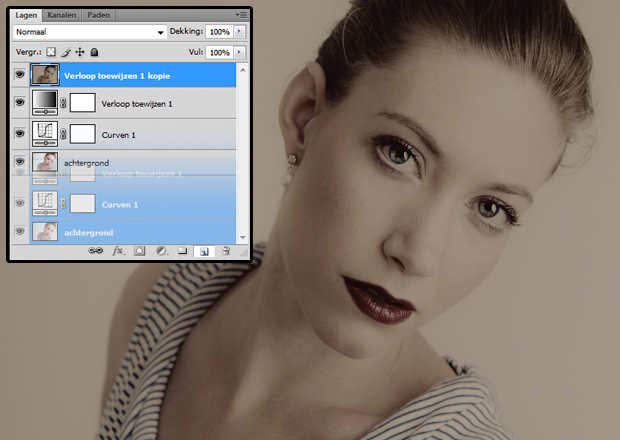Viewport: 620px width, 440px height.
Task: Click the black-text achtergrond layer thumbnail
Action: [x=45, y=162]
